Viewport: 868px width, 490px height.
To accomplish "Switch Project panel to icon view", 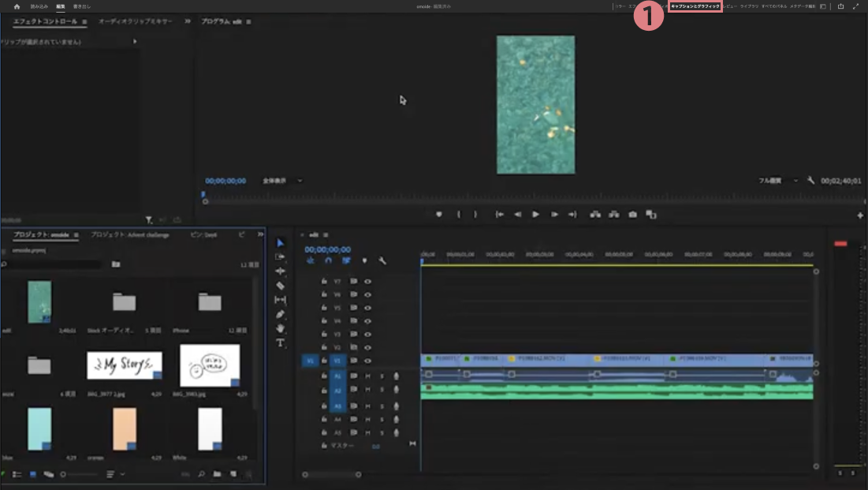I will click(32, 474).
